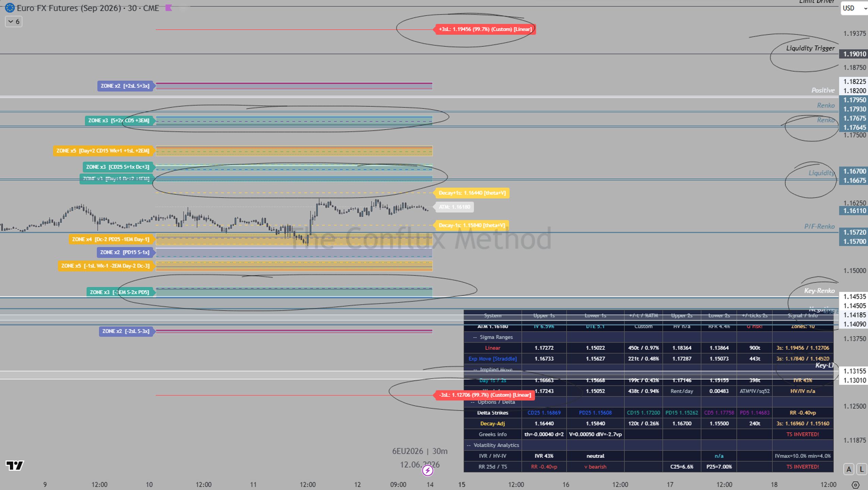The height and width of the screenshot is (490, 868).
Task: Click the purple lightning bolt icon
Action: click(x=427, y=470)
